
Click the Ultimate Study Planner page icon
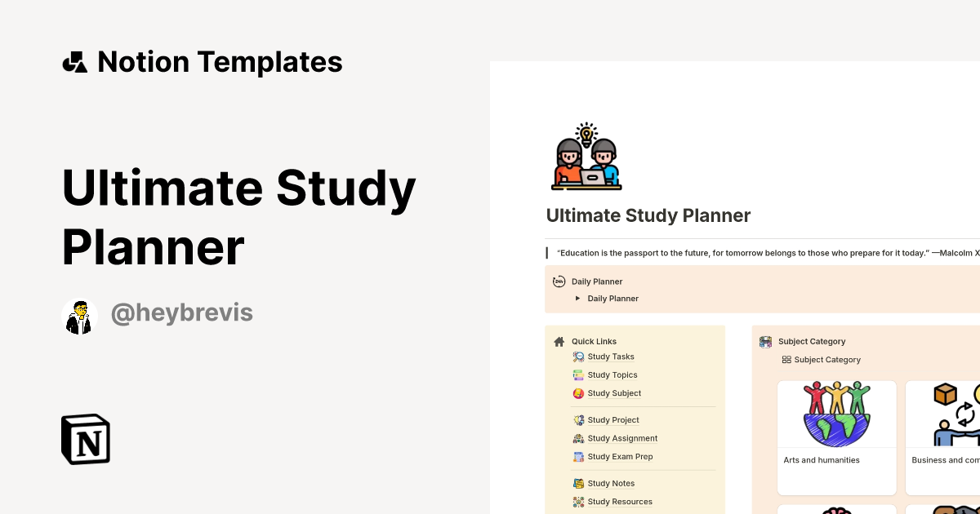(586, 157)
